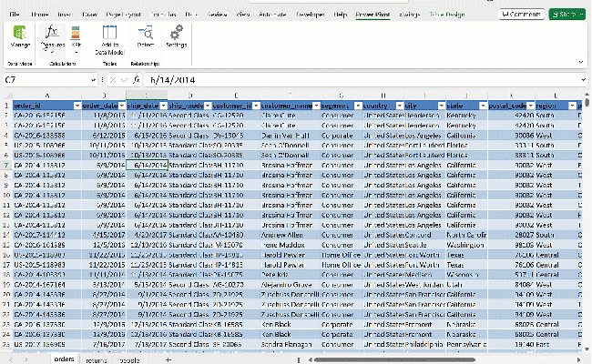Open the KPIs menu

click(76, 40)
